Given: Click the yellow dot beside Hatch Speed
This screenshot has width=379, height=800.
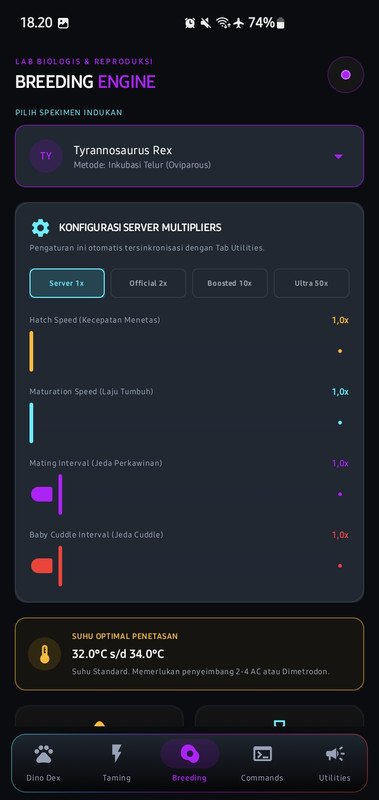Looking at the screenshot, I should point(340,351).
